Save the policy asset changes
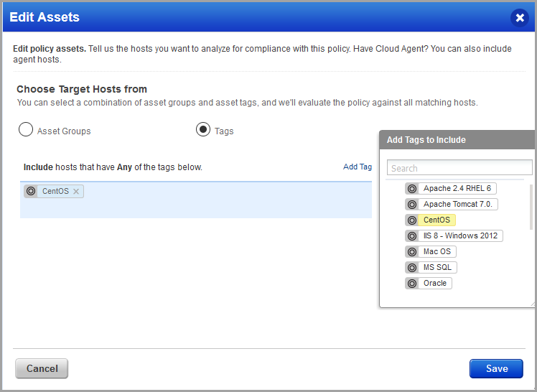The height and width of the screenshot is (392, 537). pos(496,368)
